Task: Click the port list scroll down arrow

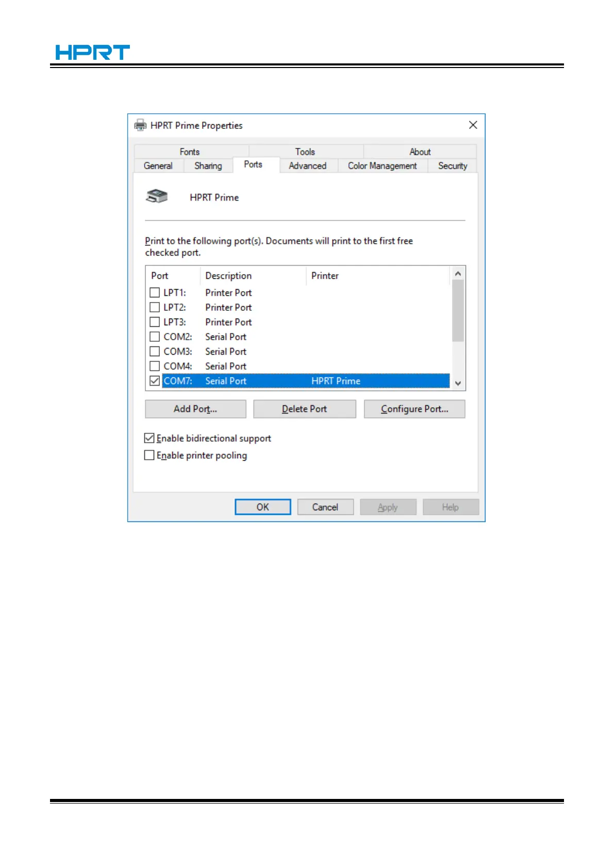Action: pos(458,383)
